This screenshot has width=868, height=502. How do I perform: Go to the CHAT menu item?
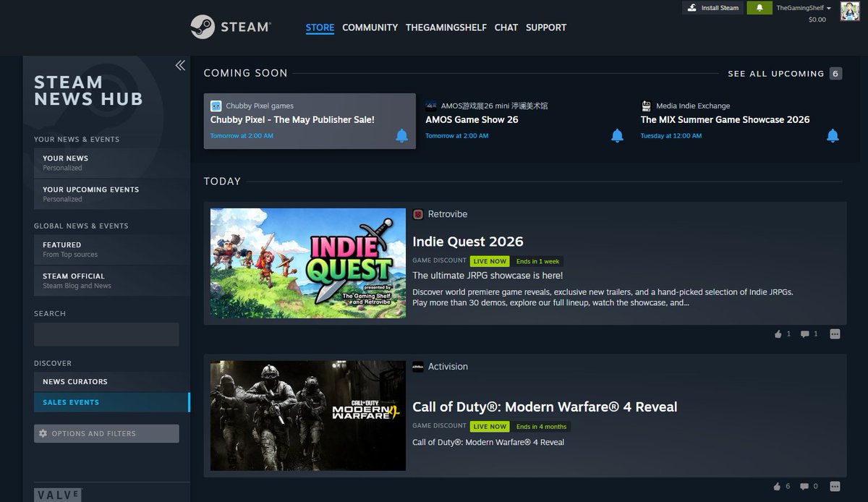(x=506, y=27)
